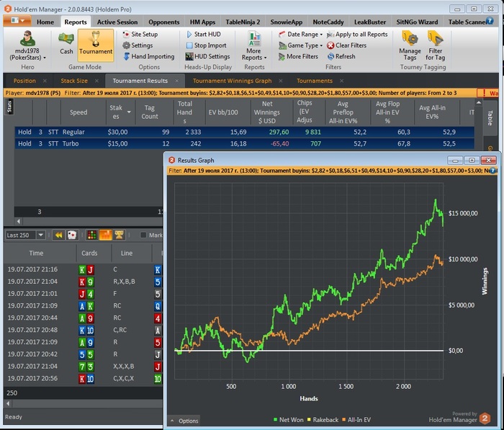The width and height of the screenshot is (504, 430).
Task: Start the HUD
Action: [204, 34]
